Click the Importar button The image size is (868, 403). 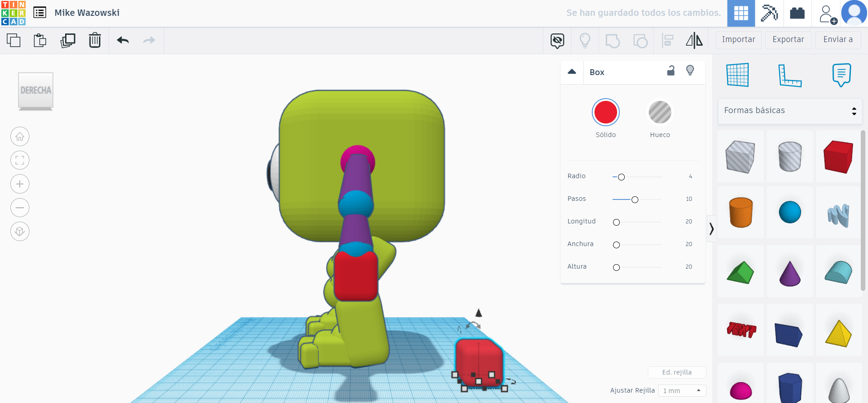(739, 40)
